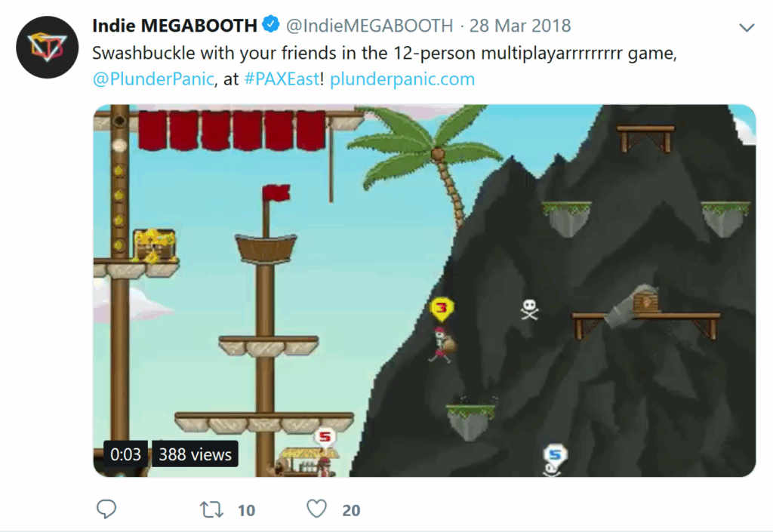Click the white skull and crossbones marker
This screenshot has width=773, height=532.
tap(529, 309)
